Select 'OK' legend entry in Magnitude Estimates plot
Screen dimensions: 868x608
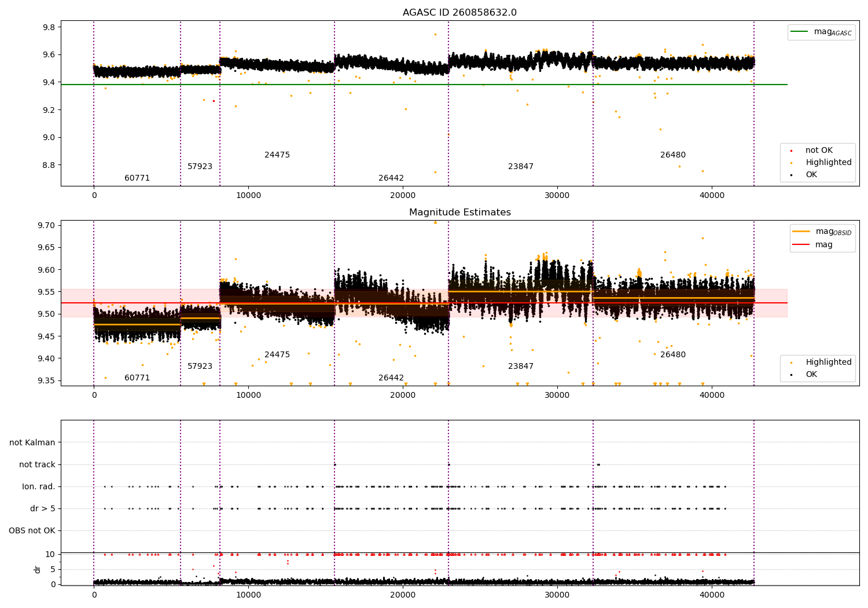coord(811,375)
